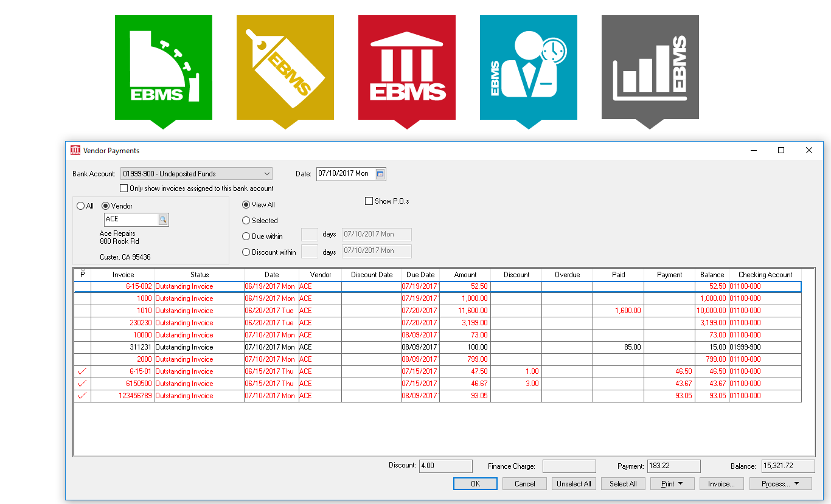This screenshot has width=831, height=504.
Task: Sort by the Amount column header
Action: click(465, 275)
